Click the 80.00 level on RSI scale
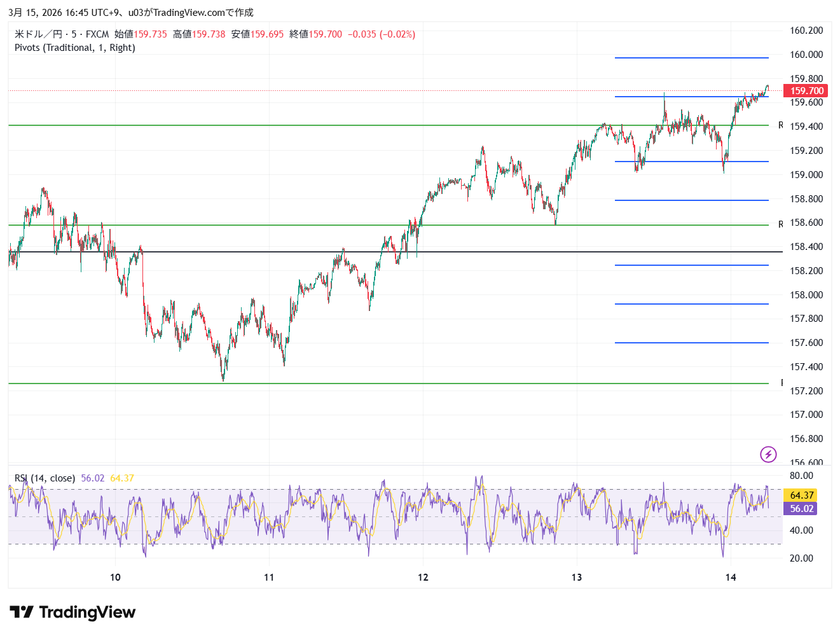The width and height of the screenshot is (840, 636). point(801,476)
